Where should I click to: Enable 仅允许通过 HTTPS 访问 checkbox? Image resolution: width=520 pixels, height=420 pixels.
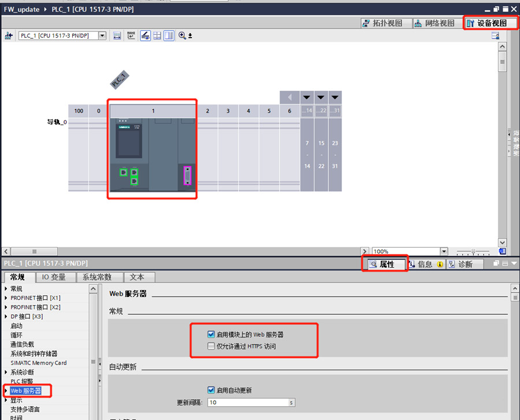(211, 347)
